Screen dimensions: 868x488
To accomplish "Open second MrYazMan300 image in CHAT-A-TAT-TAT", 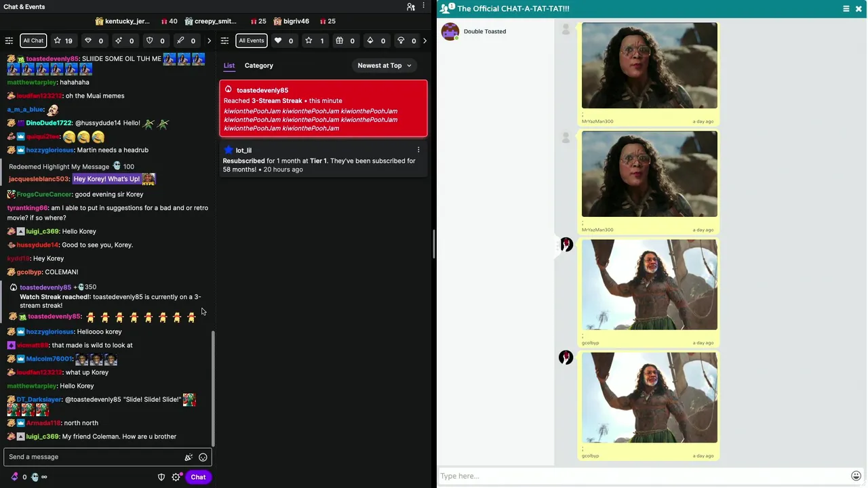I will (x=649, y=174).
